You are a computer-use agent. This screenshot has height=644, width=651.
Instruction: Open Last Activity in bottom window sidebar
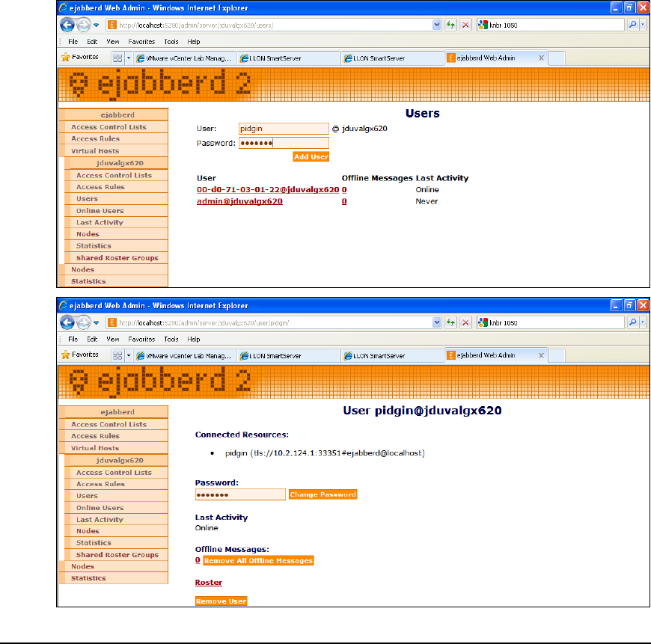[x=116, y=520]
